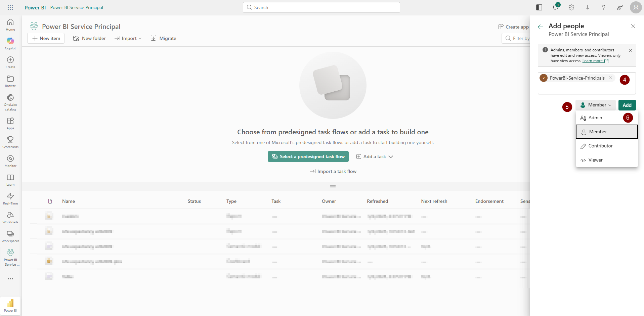
Task: Pick Viewer role in dropdown menu
Action: click(595, 160)
